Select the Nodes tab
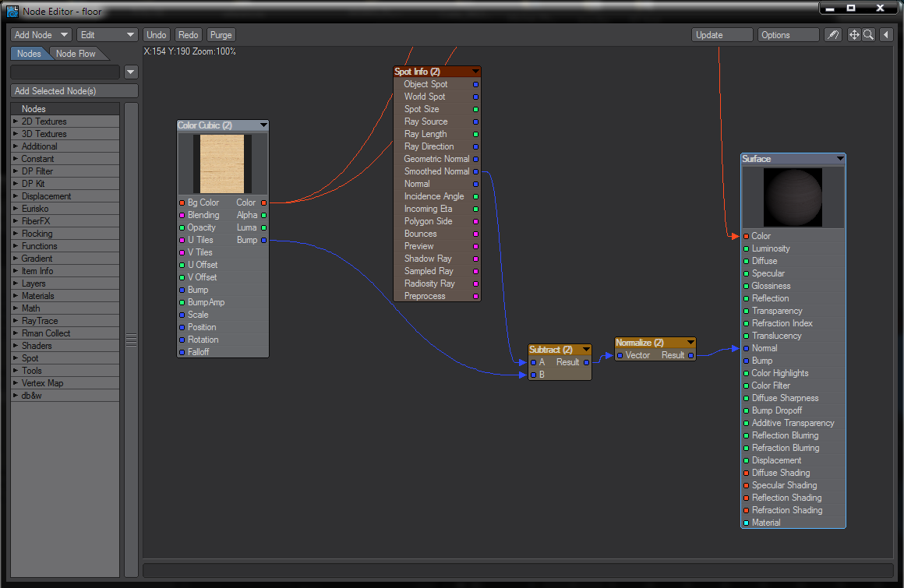Image resolution: width=904 pixels, height=588 pixels. 29,54
